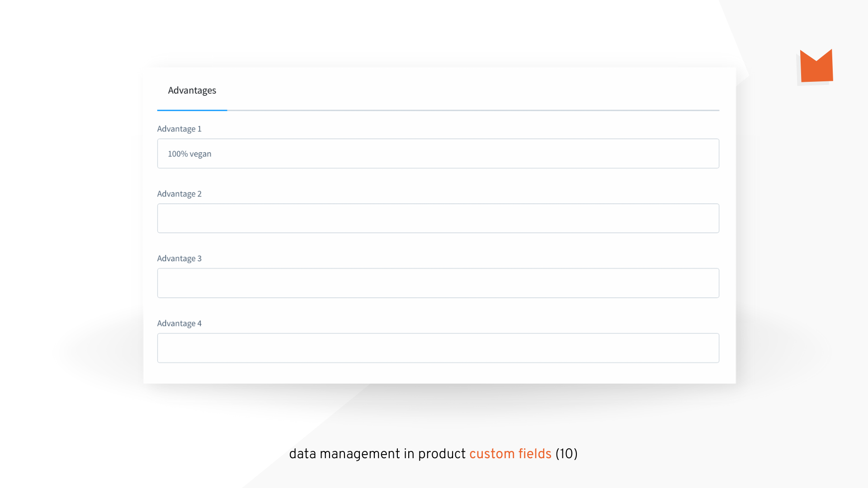
Task: Select the Advantages tab
Action: click(192, 90)
